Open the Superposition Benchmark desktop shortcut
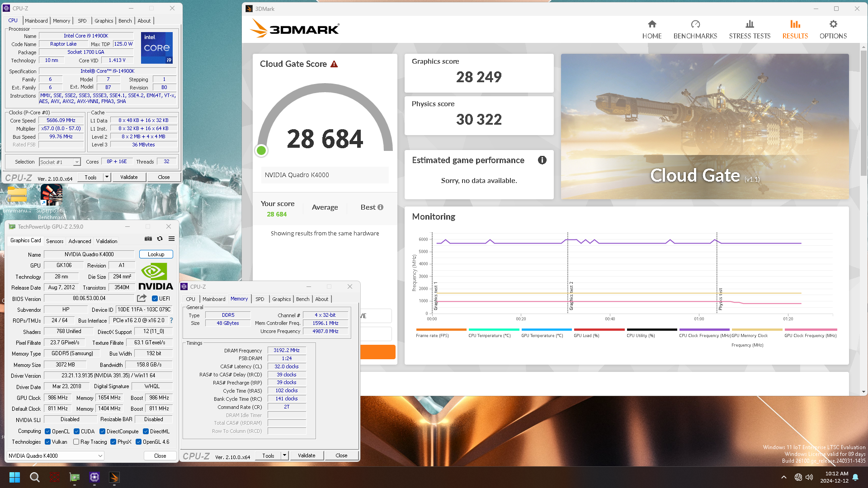This screenshot has height=488, width=868. [52, 202]
